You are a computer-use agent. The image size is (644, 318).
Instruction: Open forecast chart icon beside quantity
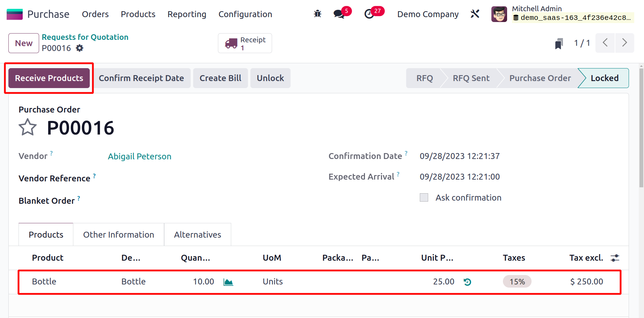tap(228, 282)
